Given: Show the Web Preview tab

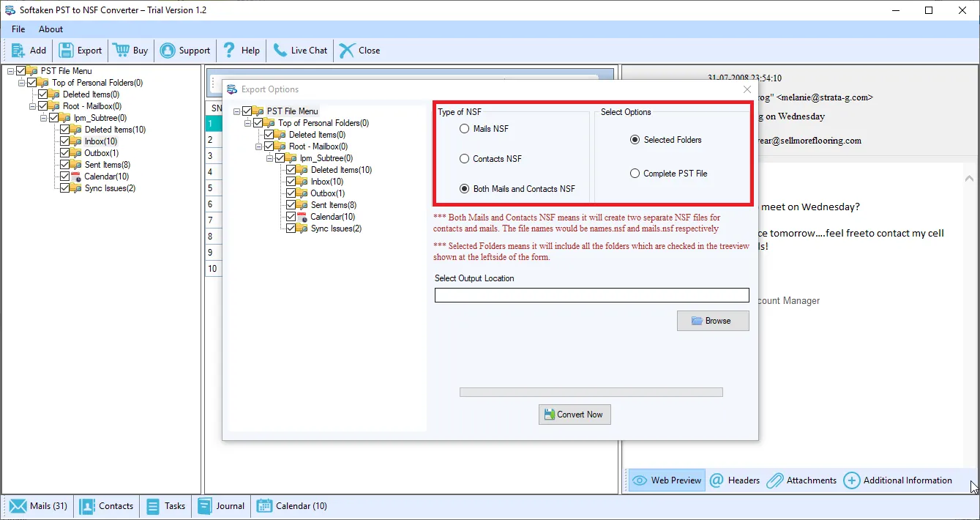Looking at the screenshot, I should [667, 480].
